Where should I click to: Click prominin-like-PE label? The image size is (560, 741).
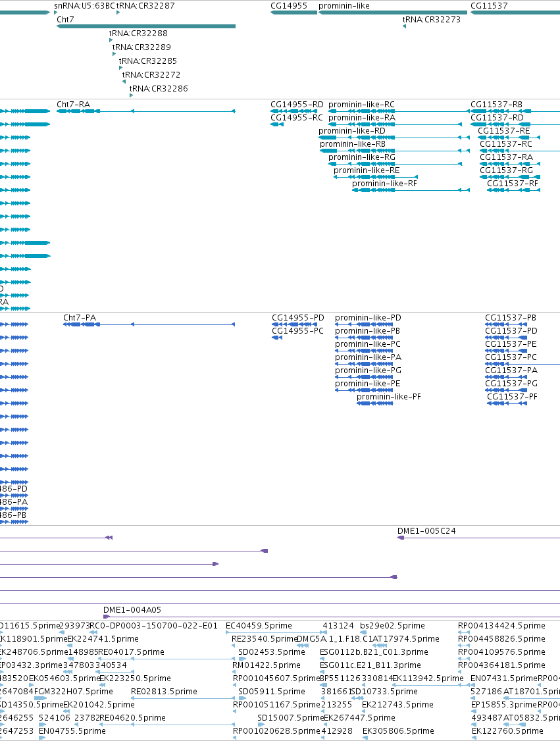click(368, 384)
